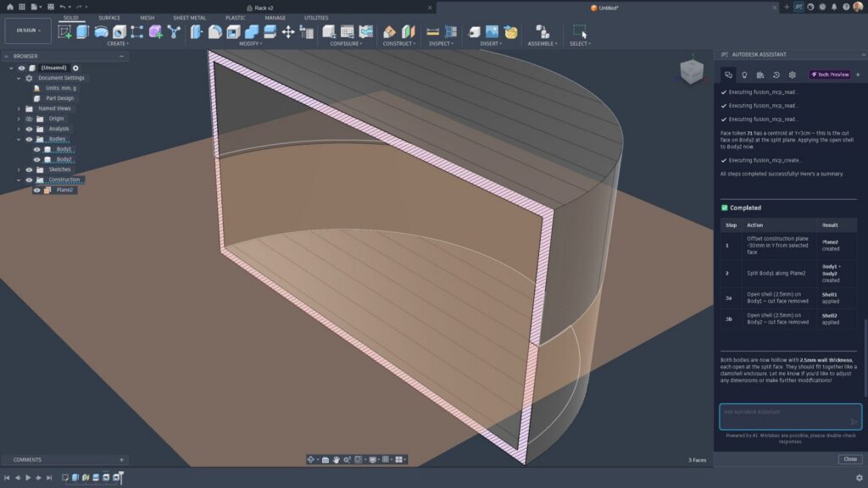Click the Shell tool icon
The width and height of the screenshot is (868, 488).
[233, 32]
